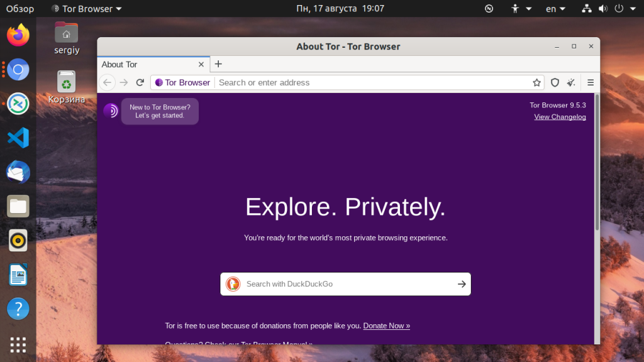The width and height of the screenshot is (644, 362).
Task: Click the New Identity broom icon
Action: point(571,82)
